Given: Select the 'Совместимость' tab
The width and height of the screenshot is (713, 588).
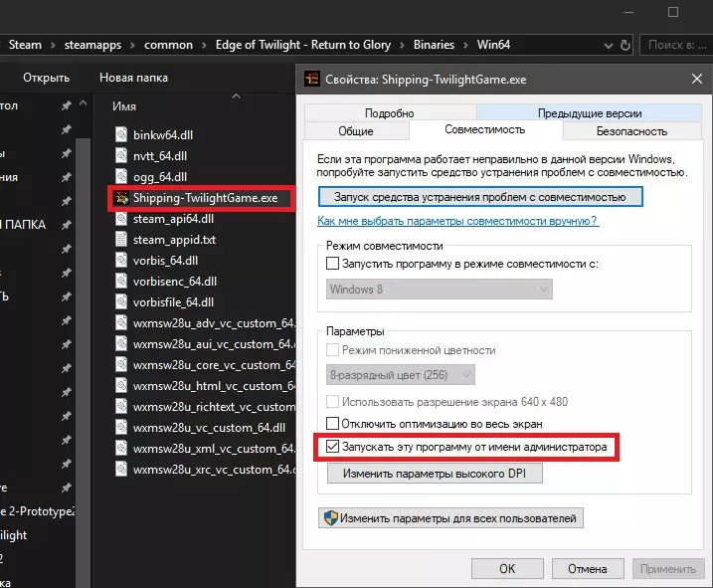Looking at the screenshot, I should [x=485, y=129].
